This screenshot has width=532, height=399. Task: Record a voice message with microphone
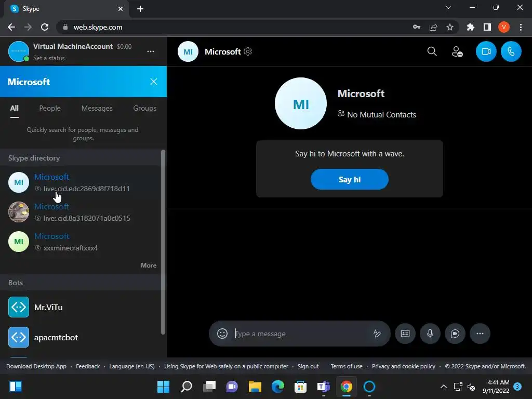click(x=430, y=334)
